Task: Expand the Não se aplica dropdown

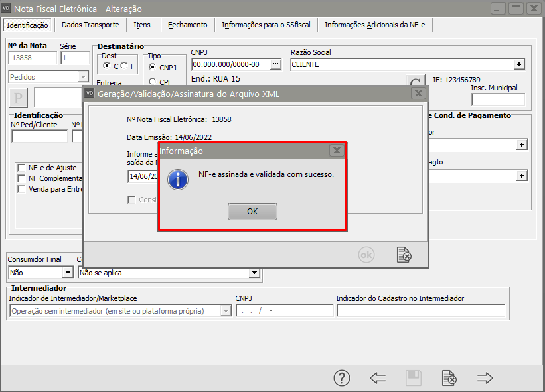Action: point(254,273)
